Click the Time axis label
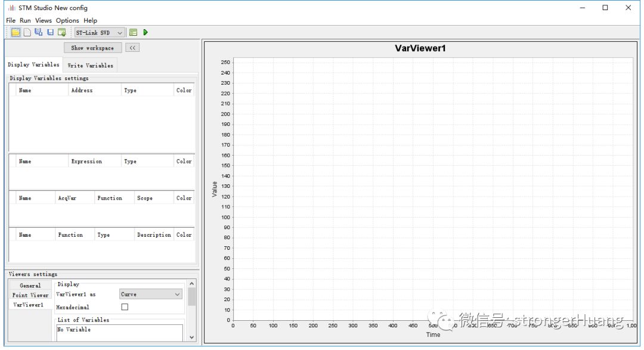This screenshot has width=644, height=350. point(433,335)
